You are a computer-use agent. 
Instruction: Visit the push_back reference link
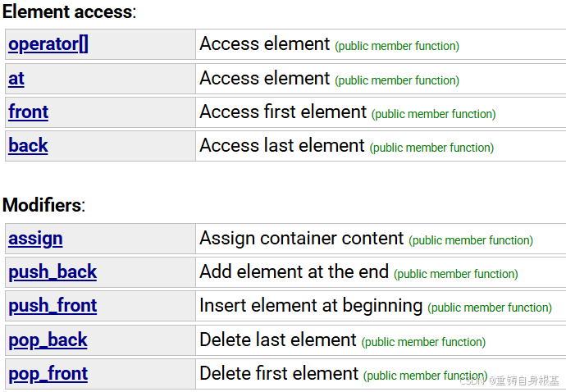[52, 272]
